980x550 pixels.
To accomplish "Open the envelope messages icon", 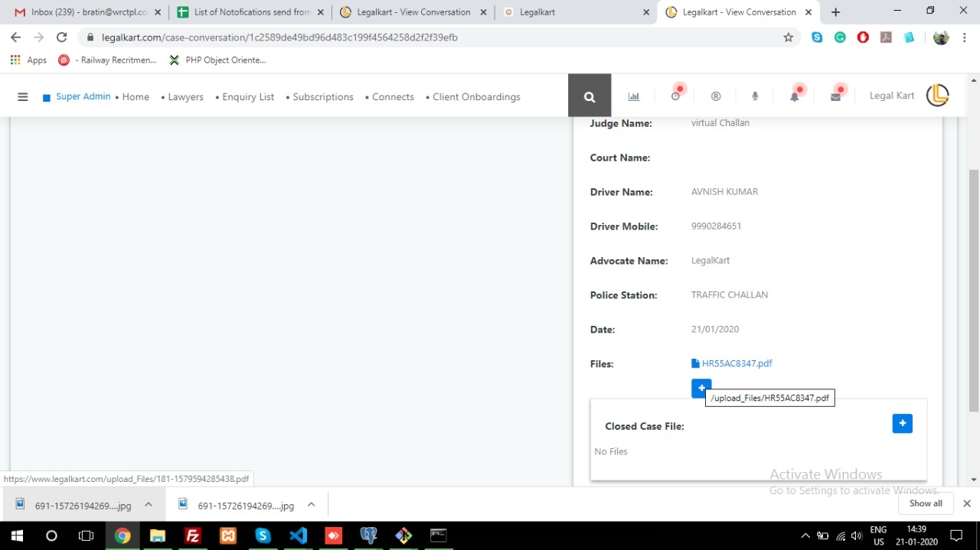I will (835, 96).
